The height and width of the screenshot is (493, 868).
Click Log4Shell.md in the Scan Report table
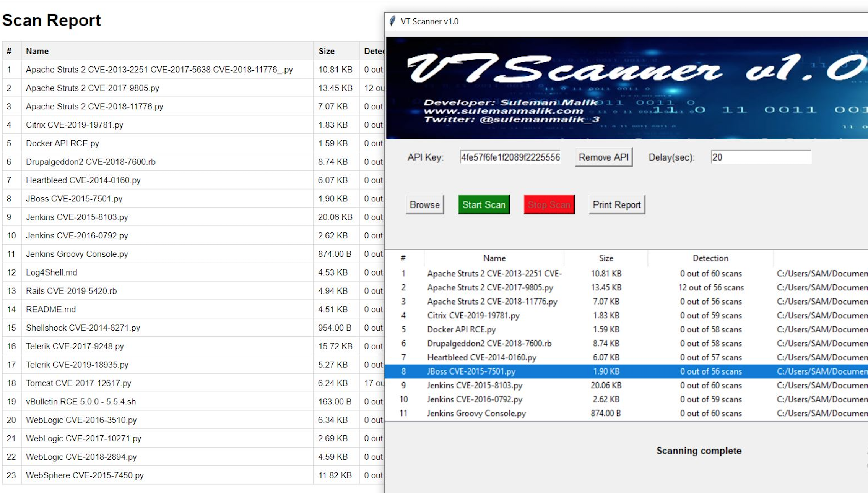(x=52, y=272)
